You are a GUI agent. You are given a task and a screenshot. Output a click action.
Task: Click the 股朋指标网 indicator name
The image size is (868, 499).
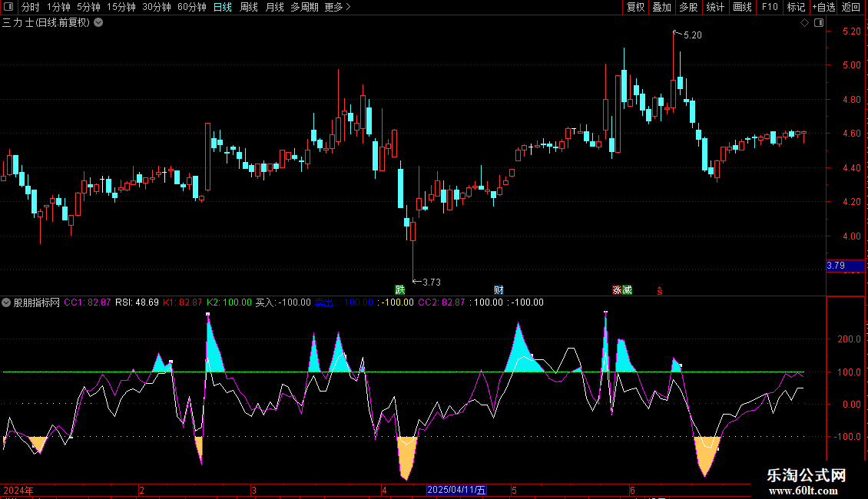click(37, 302)
